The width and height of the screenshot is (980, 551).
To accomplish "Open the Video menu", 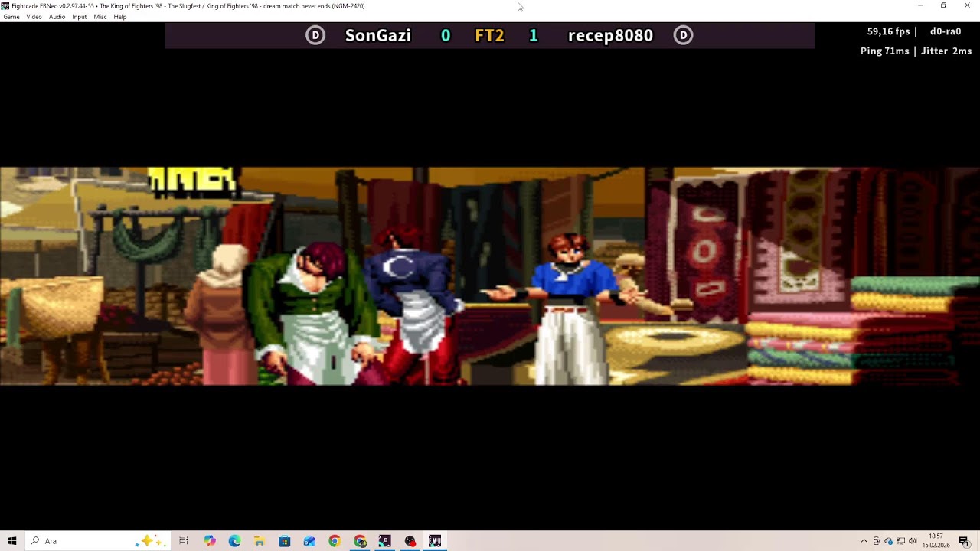I will (34, 17).
